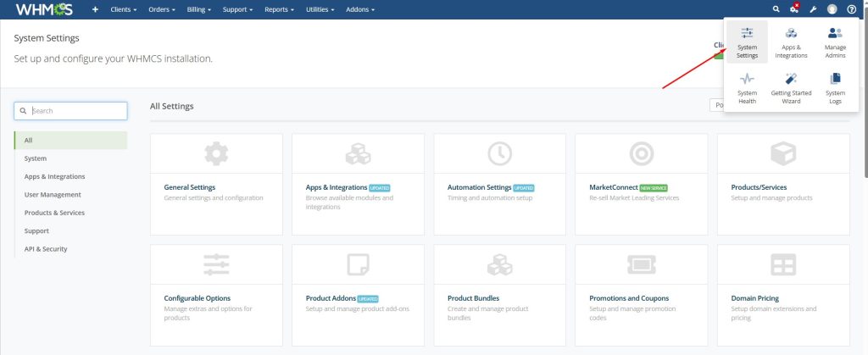
Task: Select the All settings category
Action: click(x=71, y=141)
